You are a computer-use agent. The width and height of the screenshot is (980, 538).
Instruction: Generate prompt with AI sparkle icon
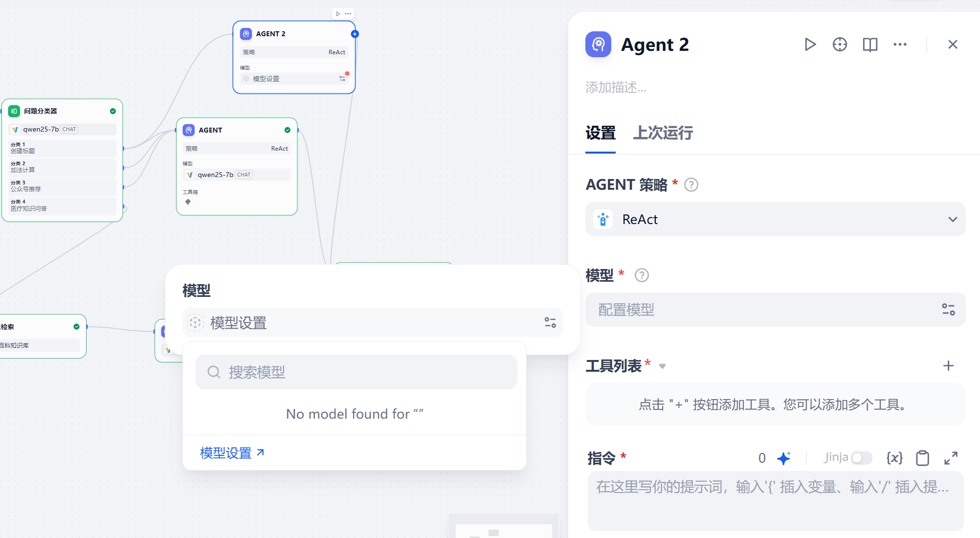(784, 458)
